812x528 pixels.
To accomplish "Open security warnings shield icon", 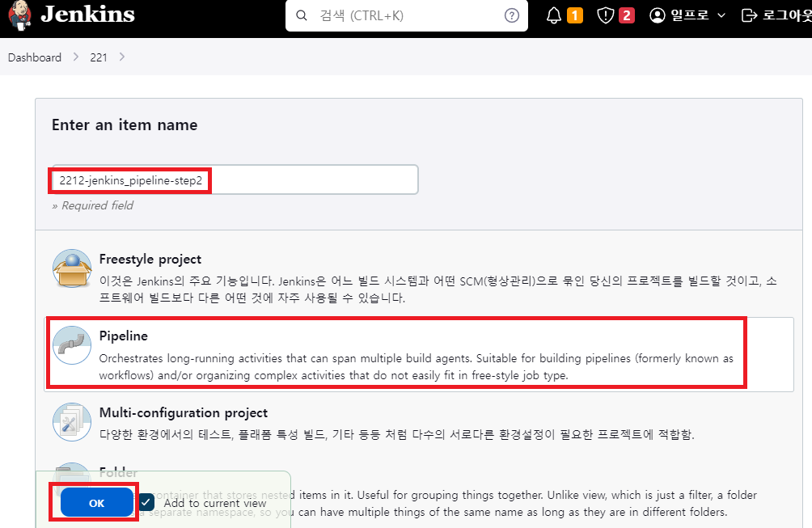I will (606, 15).
